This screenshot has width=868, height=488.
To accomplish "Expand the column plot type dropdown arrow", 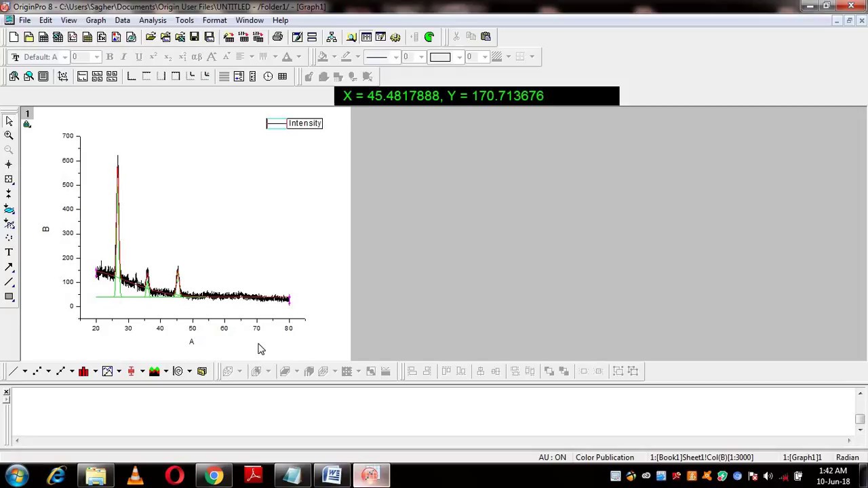I will 95,371.
